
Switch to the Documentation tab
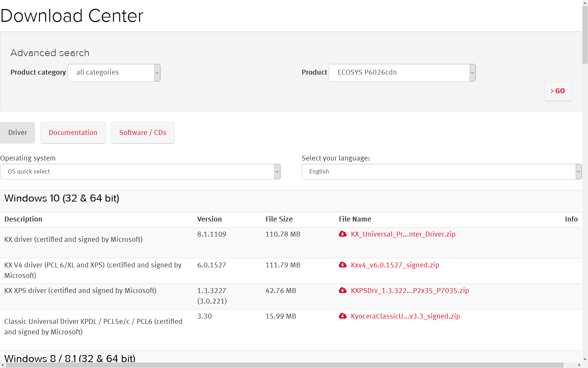coord(73,132)
